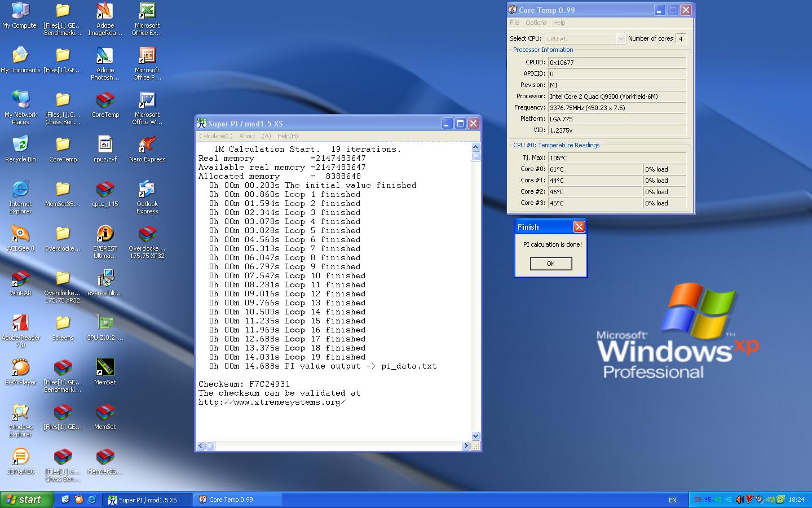Select the cpuz.cvf file icon
This screenshot has width=812, height=508.
pyautogui.click(x=105, y=150)
